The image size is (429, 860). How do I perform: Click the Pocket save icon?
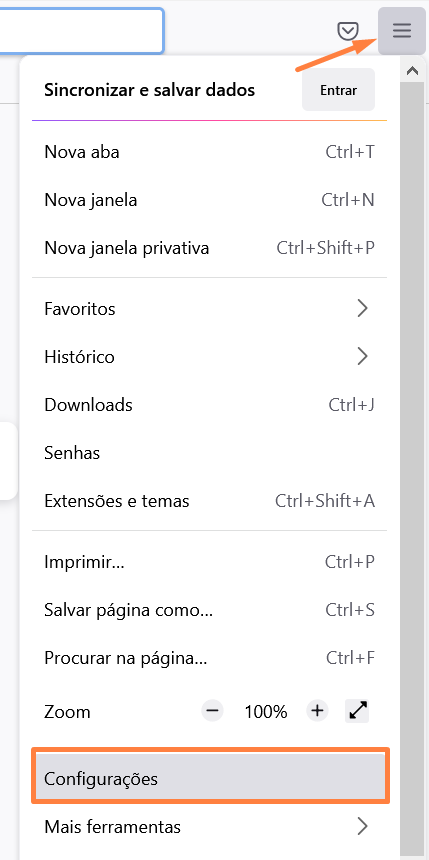pos(348,31)
